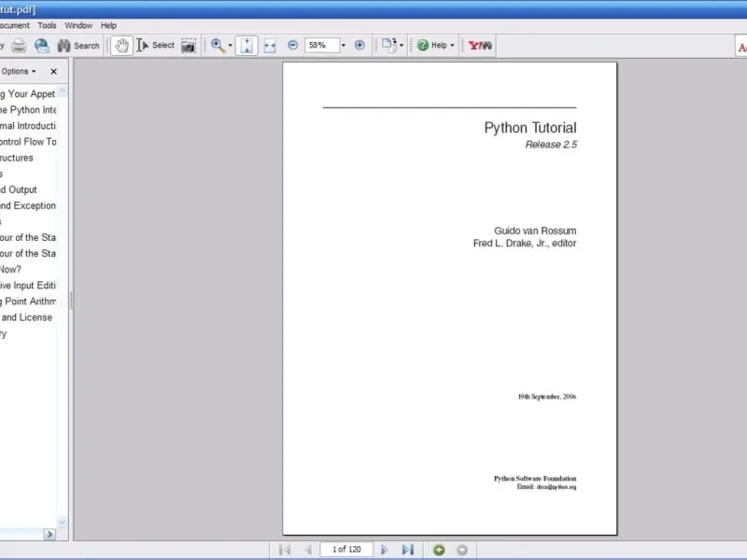Screen dimensions: 747x560
Task: Open 'and Output' bookmark
Action: (x=19, y=189)
